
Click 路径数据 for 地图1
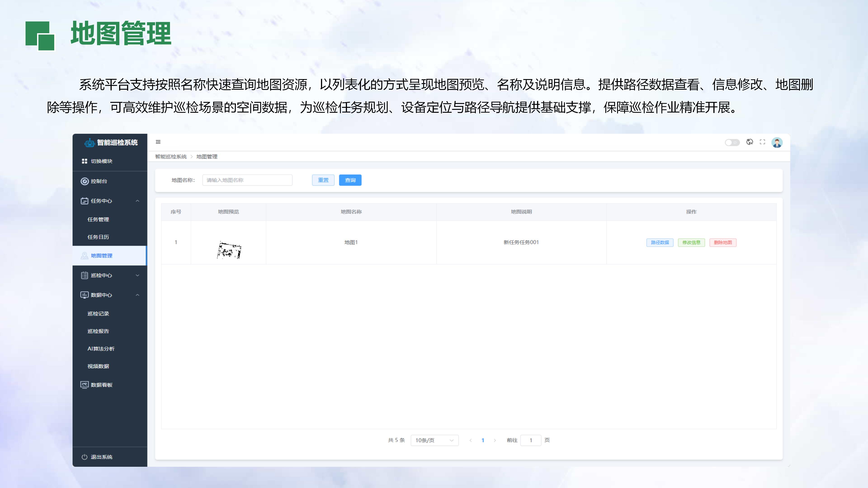coord(660,243)
